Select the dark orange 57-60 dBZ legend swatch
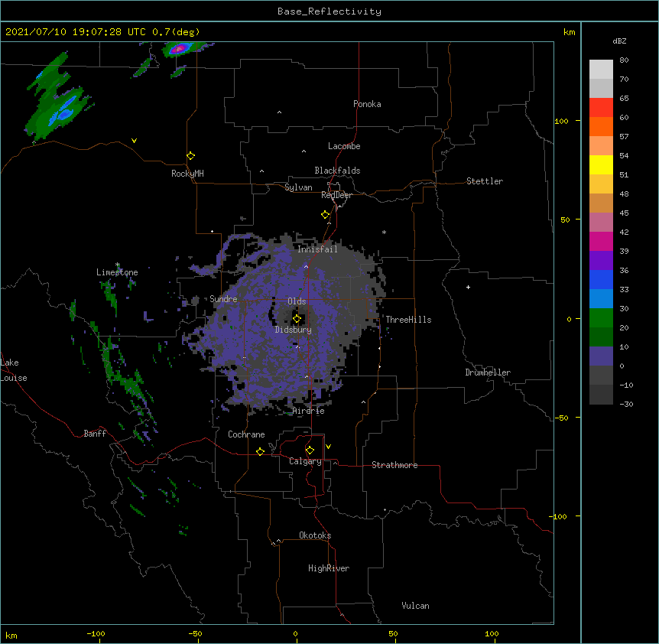 tap(601, 127)
